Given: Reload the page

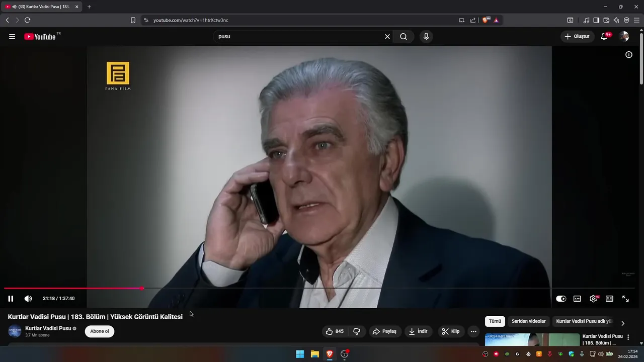Looking at the screenshot, I should tap(27, 20).
